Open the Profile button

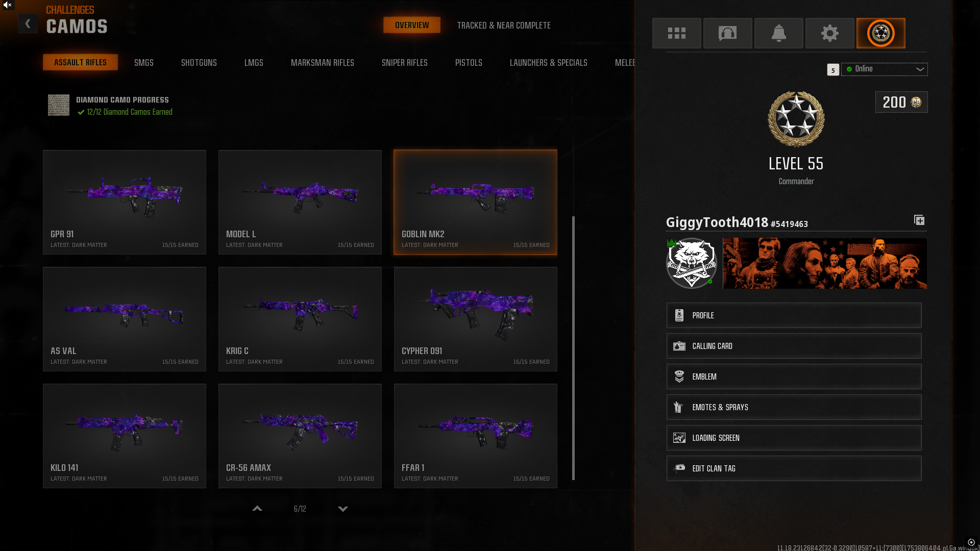(x=794, y=315)
